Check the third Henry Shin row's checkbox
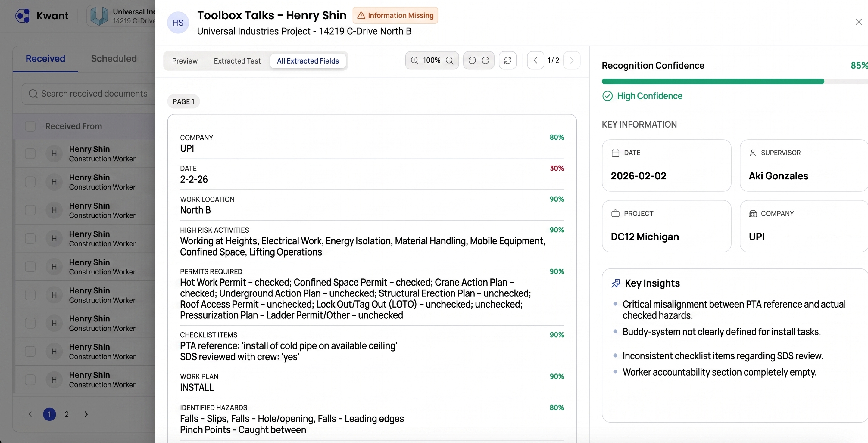The height and width of the screenshot is (443, 868). click(x=30, y=210)
